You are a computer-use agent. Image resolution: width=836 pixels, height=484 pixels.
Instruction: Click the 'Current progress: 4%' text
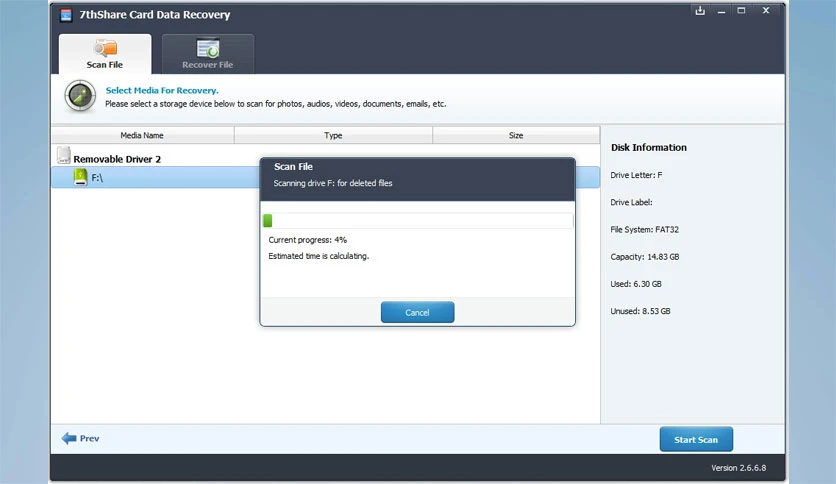[x=308, y=240]
